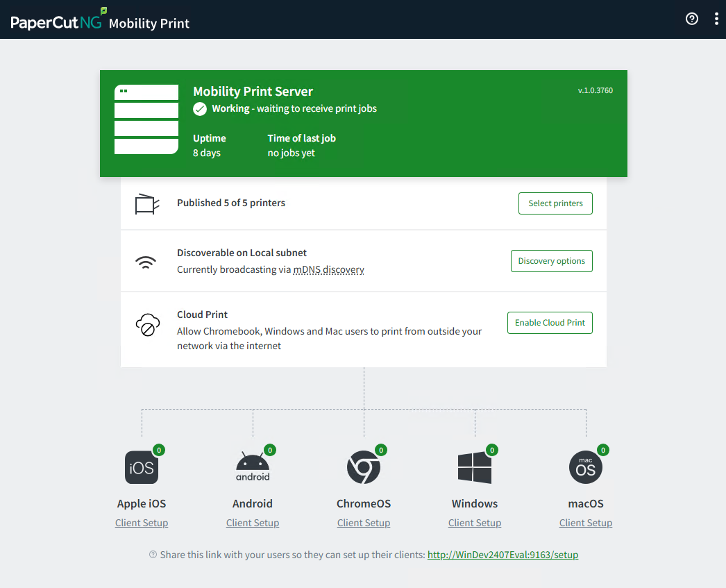
Task: Open Apple iOS Client Setup link
Action: (x=142, y=523)
